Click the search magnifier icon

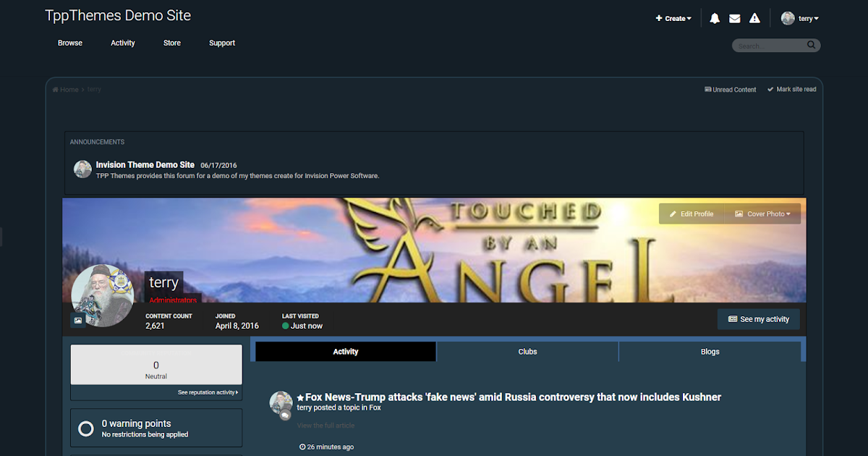point(812,46)
